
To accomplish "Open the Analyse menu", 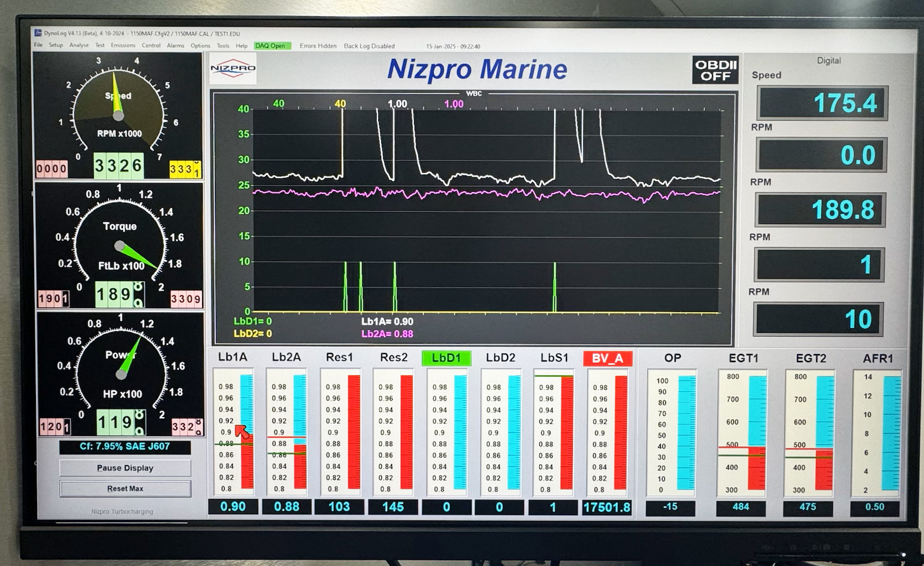I will click(79, 45).
